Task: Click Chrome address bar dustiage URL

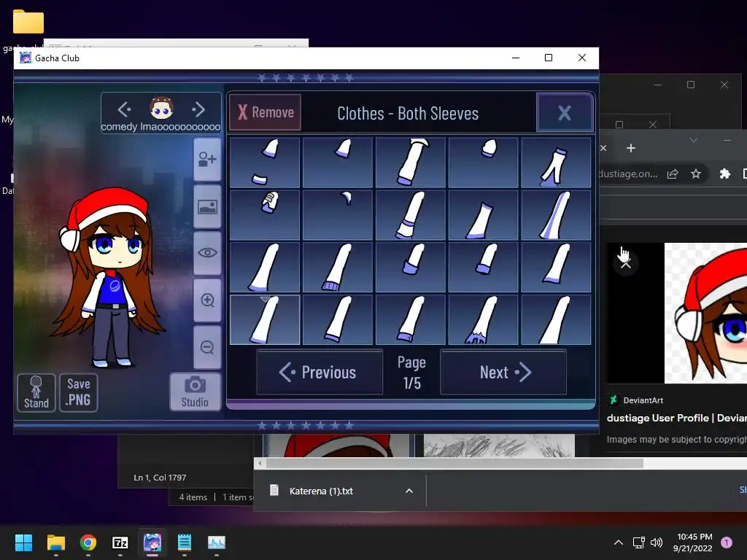Action: (628, 174)
